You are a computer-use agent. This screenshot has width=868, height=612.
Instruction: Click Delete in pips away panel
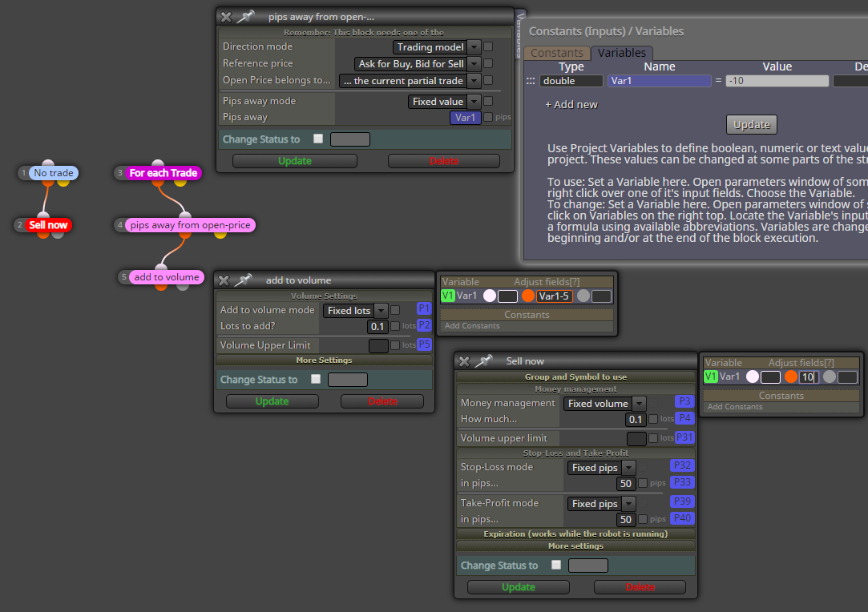pos(444,160)
